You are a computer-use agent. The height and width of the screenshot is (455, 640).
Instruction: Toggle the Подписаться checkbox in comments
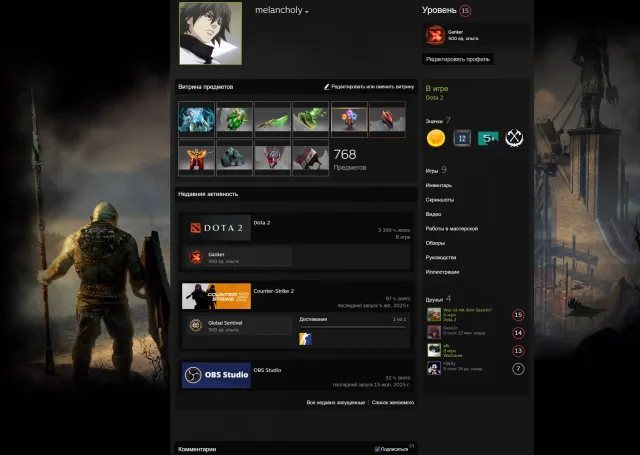click(x=377, y=449)
